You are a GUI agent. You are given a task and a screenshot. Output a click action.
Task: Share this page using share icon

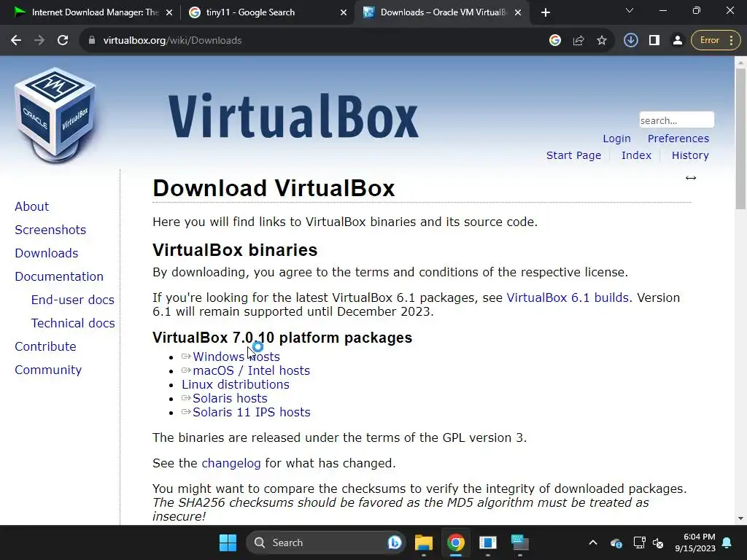578,41
